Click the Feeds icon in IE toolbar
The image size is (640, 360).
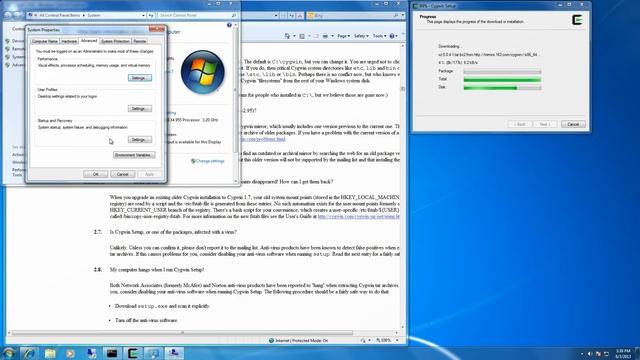302,36
